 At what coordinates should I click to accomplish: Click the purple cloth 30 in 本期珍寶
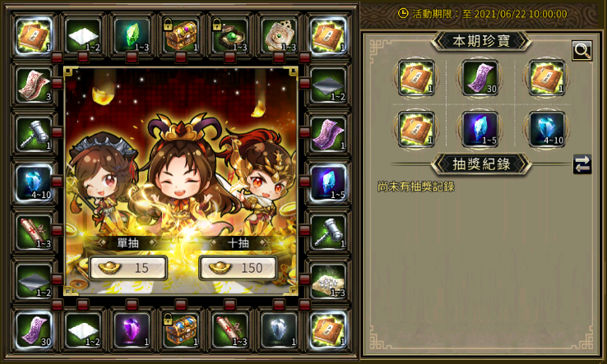point(480,78)
